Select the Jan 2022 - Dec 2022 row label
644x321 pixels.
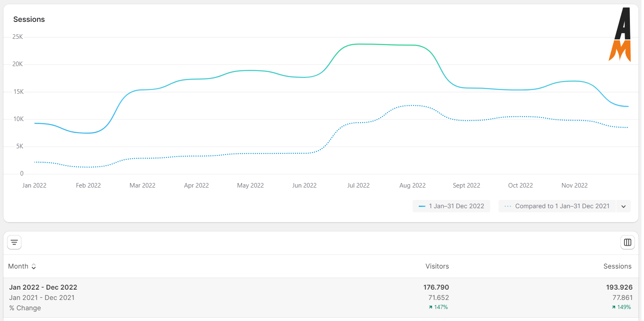point(43,288)
